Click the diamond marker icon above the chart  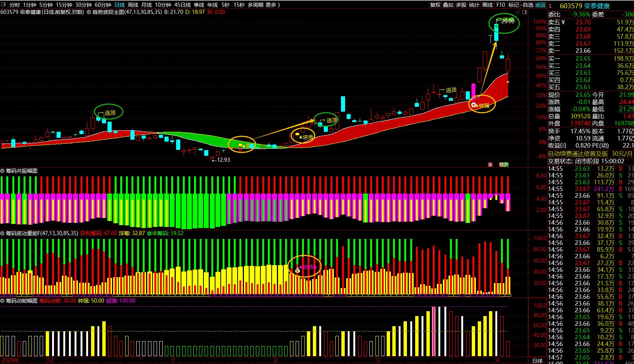click(x=518, y=12)
